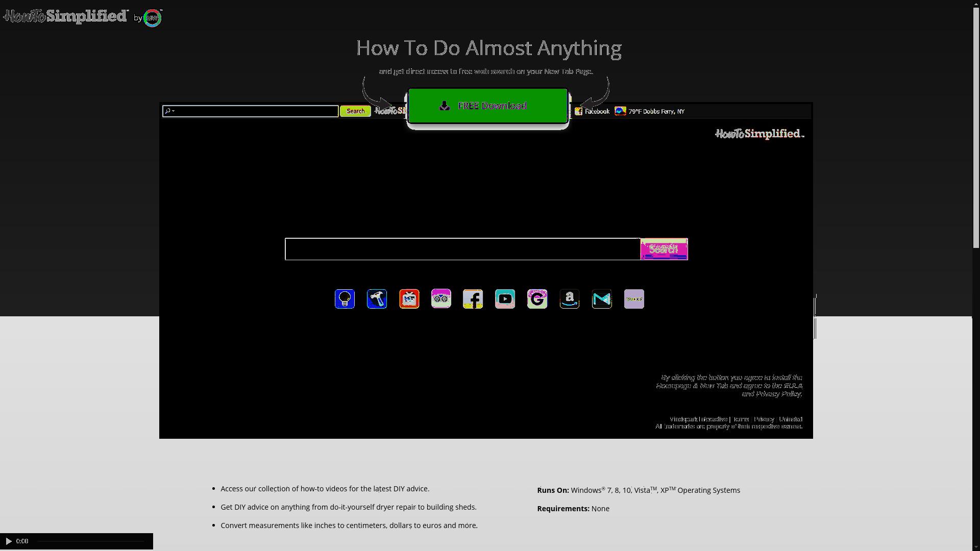Viewport: 980px width, 551px height.
Task: Click the Facebook icon in the toolbar
Action: [578, 111]
